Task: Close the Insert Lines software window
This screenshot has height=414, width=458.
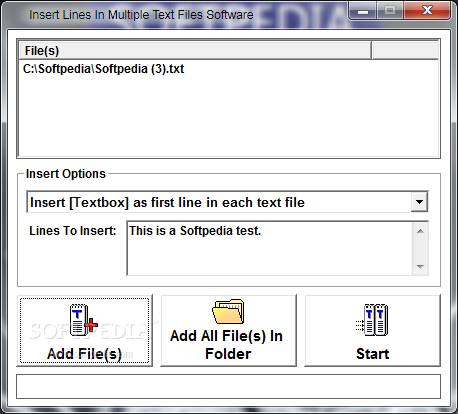Action: tap(427, 10)
